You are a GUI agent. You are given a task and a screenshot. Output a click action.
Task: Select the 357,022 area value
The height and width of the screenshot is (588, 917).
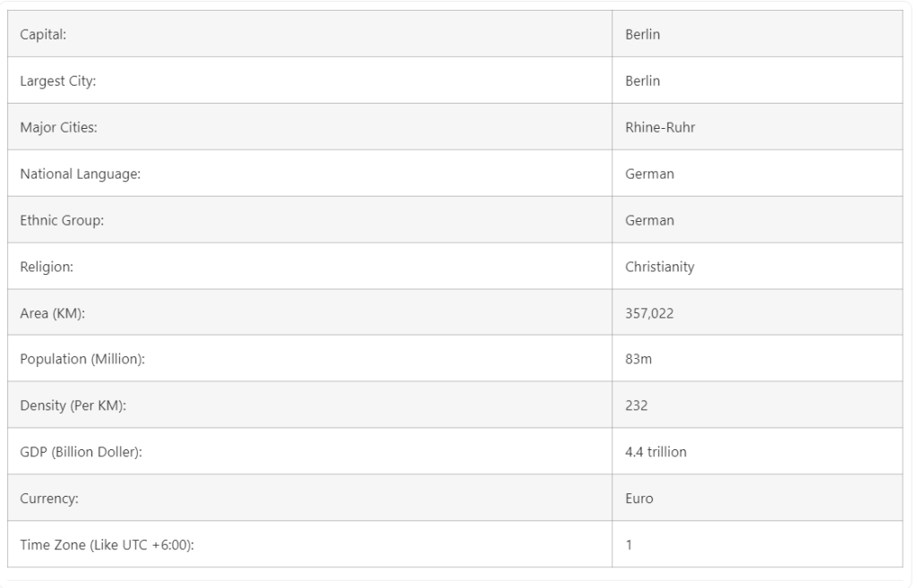649,312
